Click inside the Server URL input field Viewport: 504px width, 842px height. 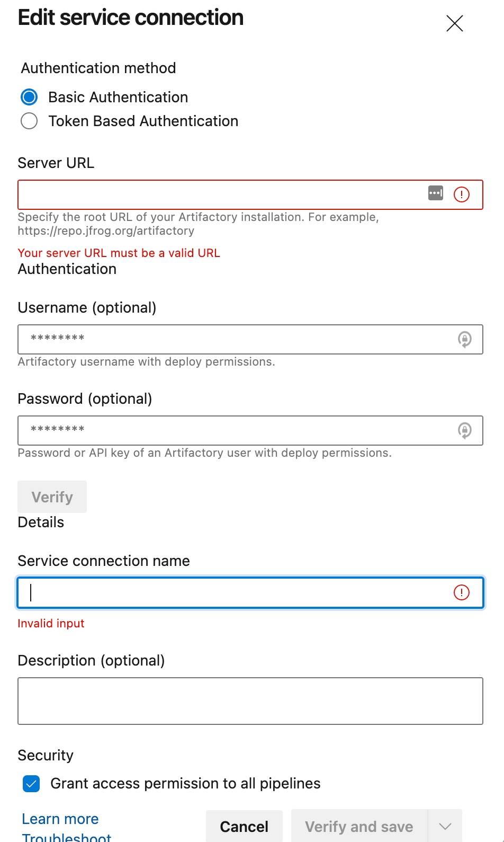(212, 194)
